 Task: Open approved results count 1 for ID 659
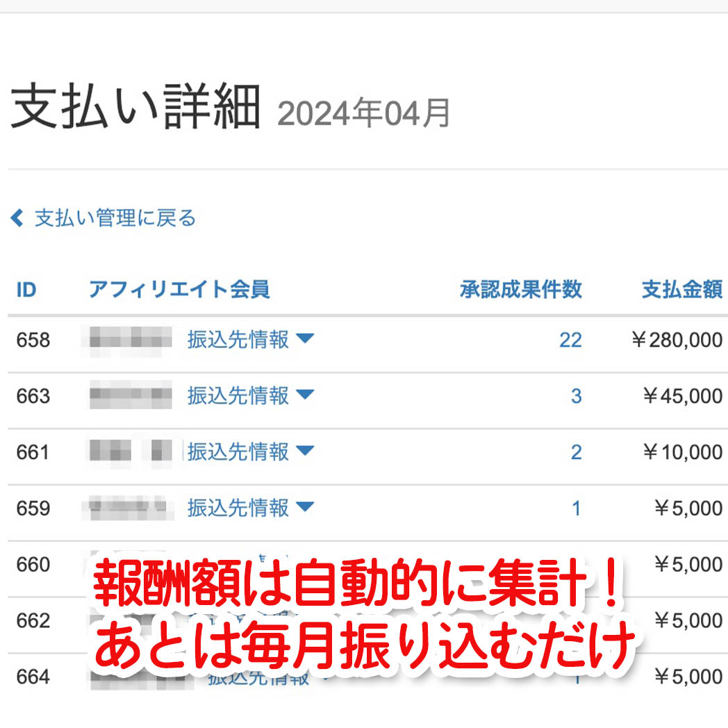coord(576,508)
